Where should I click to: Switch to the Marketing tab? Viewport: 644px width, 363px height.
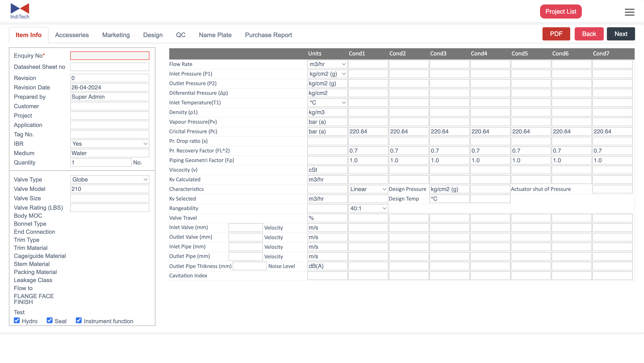[x=116, y=35]
